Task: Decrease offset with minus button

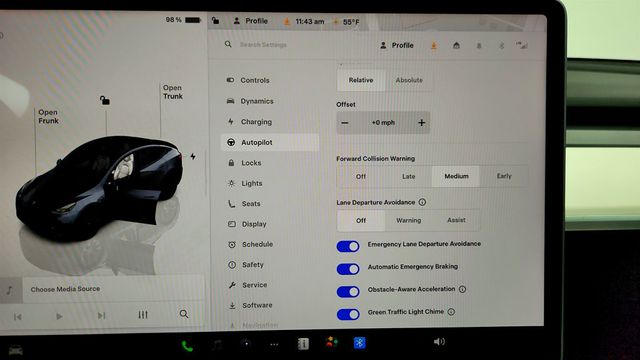Action: coord(345,123)
